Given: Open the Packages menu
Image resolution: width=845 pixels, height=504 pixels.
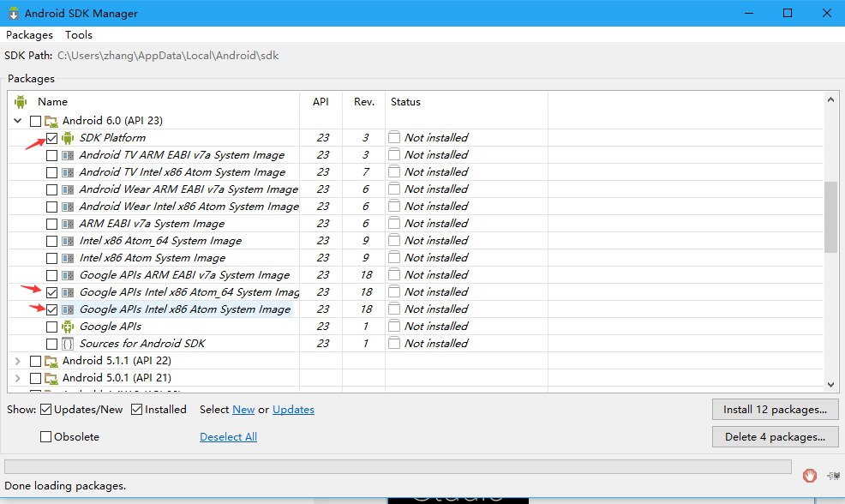Looking at the screenshot, I should click(x=29, y=35).
